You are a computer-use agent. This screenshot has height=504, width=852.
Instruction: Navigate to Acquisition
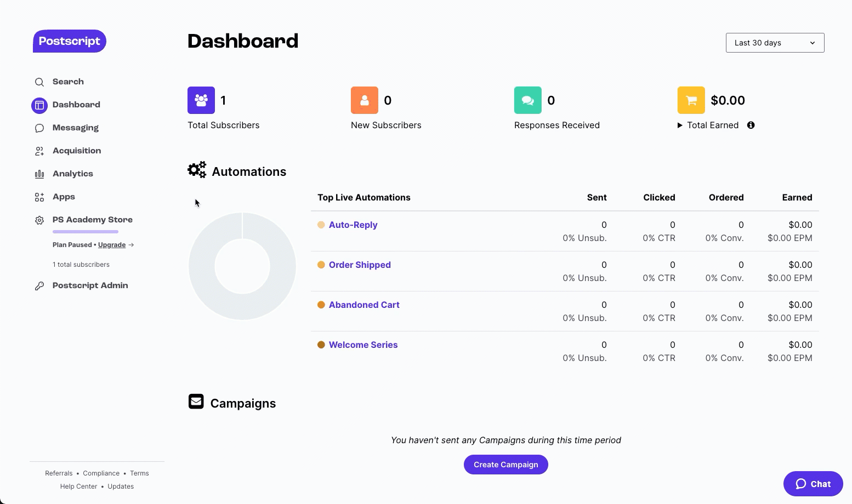pos(77,151)
